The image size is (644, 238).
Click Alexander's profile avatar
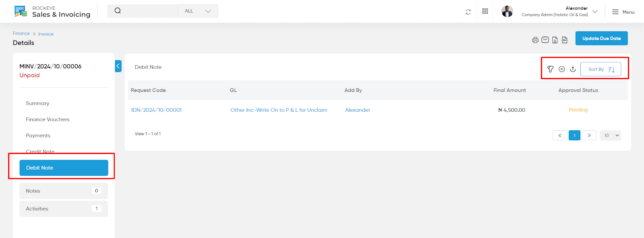coord(507,11)
